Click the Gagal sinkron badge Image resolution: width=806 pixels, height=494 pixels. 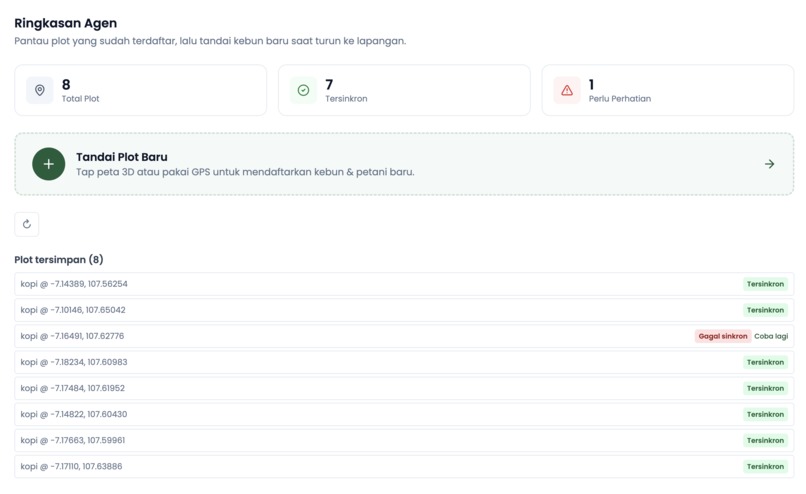pos(723,336)
